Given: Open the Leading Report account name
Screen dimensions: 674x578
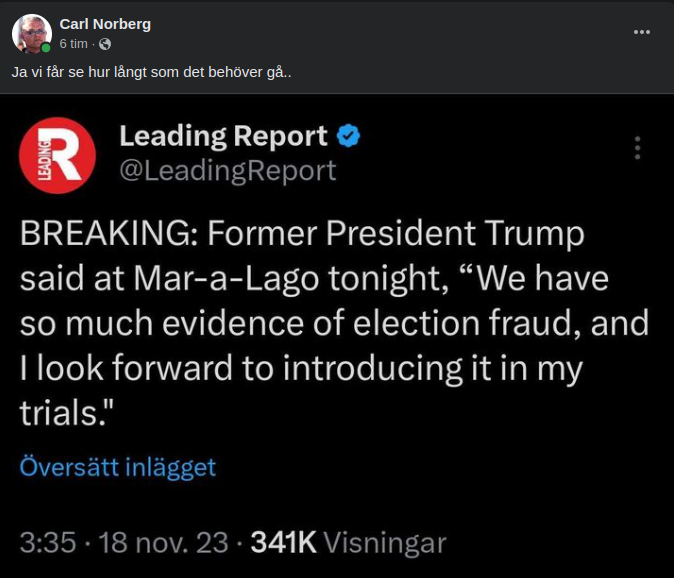Looking at the screenshot, I should pos(223,136).
